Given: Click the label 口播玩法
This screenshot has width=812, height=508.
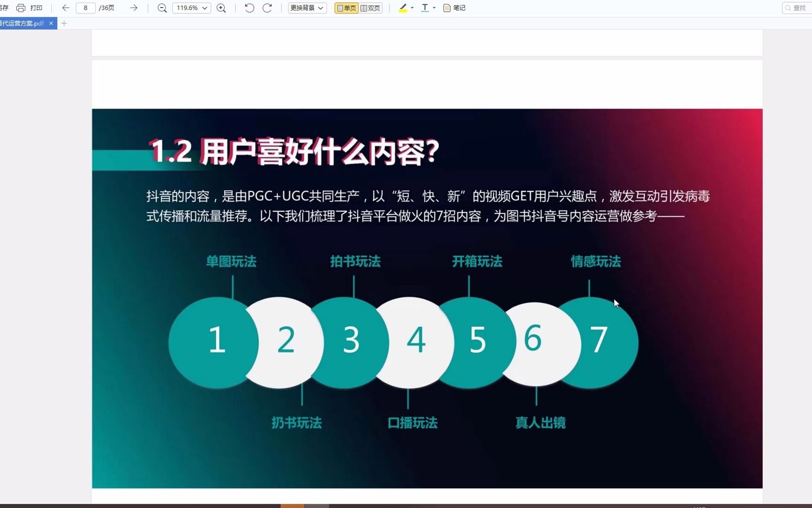Looking at the screenshot, I should click(413, 423).
